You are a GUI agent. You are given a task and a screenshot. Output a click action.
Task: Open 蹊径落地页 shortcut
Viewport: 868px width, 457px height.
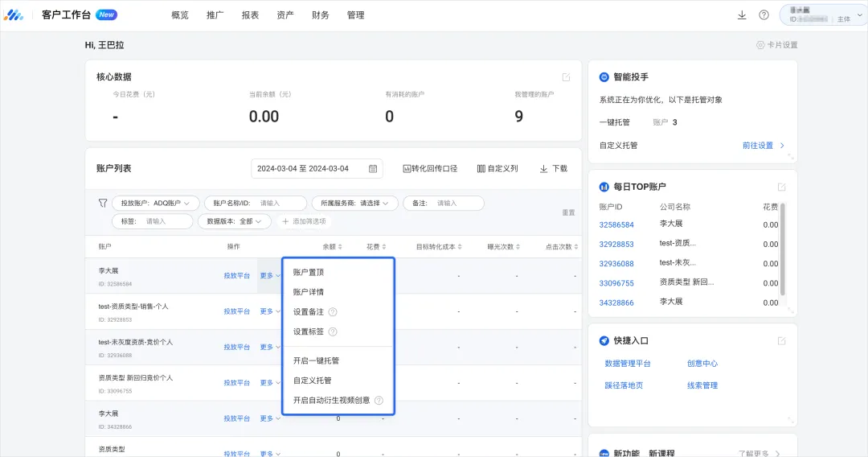click(624, 385)
